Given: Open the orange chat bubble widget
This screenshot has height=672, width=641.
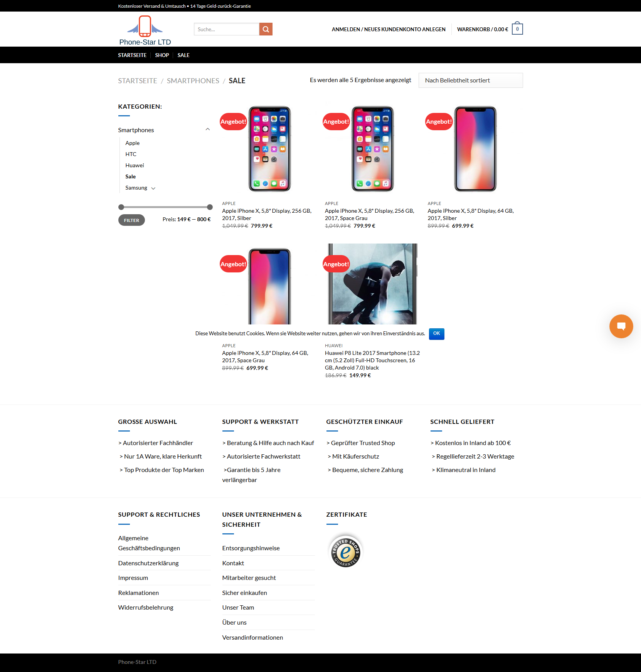Looking at the screenshot, I should coord(621,326).
